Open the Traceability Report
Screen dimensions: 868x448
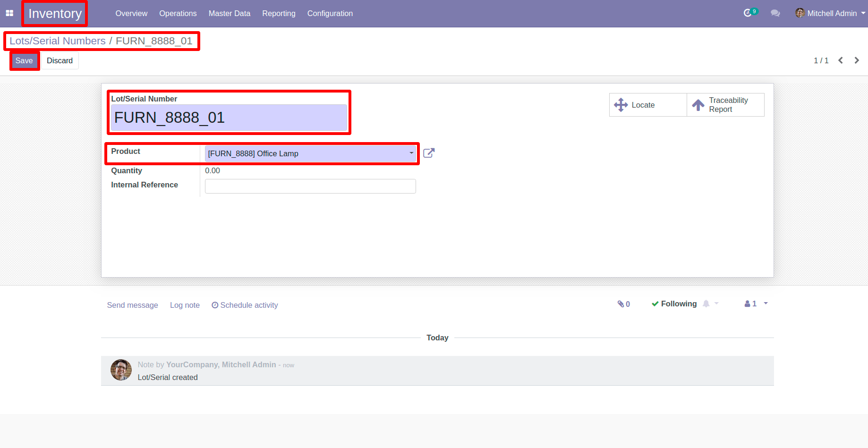[726, 105]
